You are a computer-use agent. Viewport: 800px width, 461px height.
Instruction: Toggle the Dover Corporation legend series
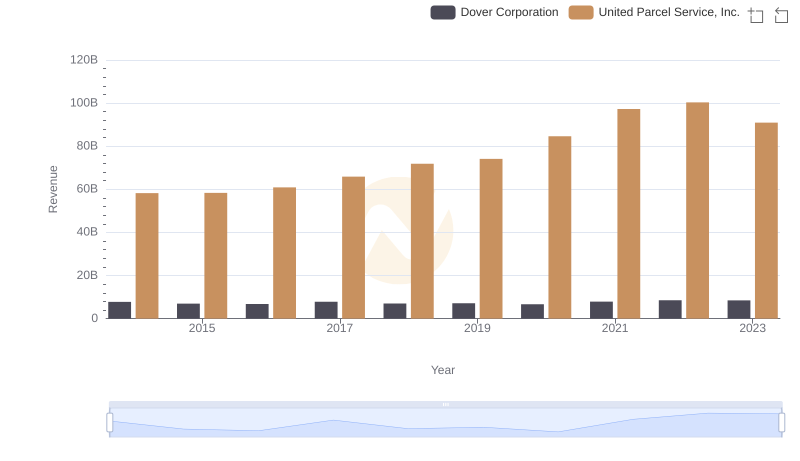pyautogui.click(x=494, y=12)
